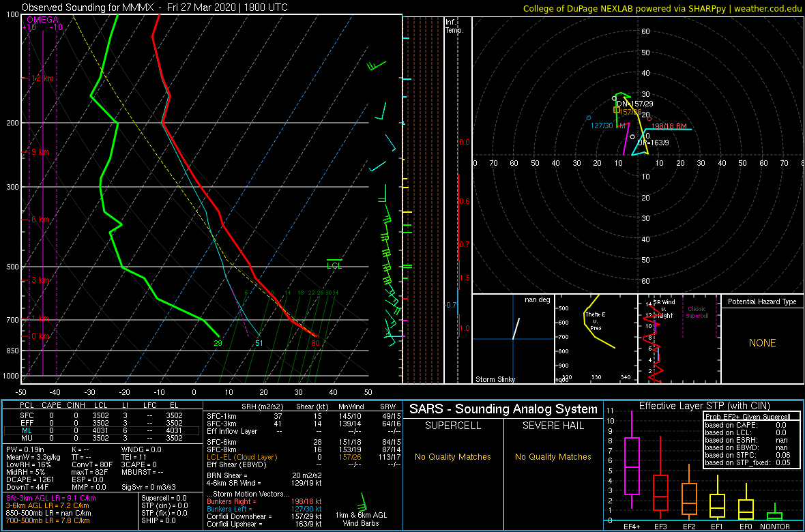805x532 pixels.
Task: Click 'SARS - Sounding Analog System' heading
Action: point(503,409)
